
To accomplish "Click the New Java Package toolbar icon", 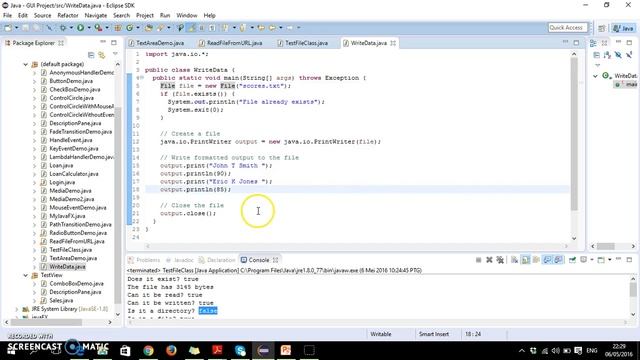I will 118,28.
